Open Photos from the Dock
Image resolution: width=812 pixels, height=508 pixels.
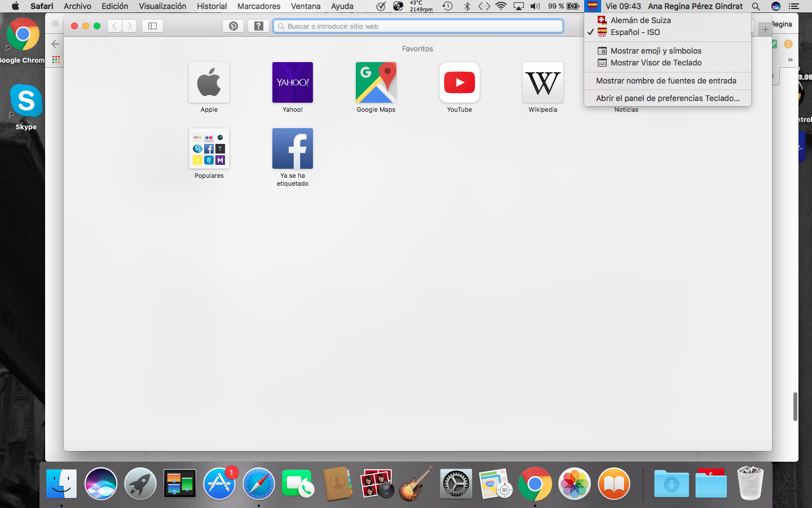click(x=574, y=484)
